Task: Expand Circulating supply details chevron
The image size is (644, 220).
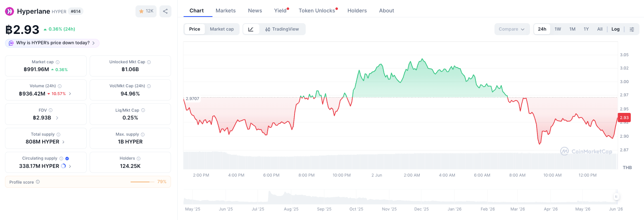Action: tap(70, 166)
